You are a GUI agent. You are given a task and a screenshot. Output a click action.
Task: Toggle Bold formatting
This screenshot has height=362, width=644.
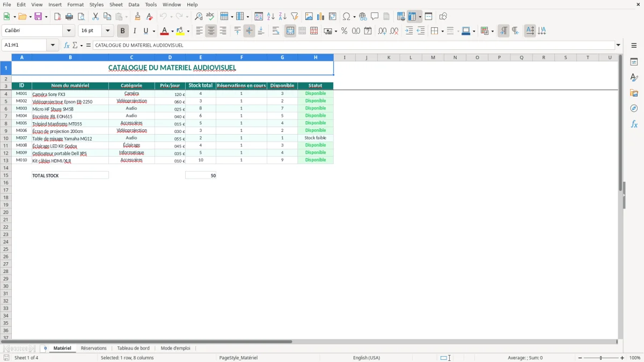pos(123,31)
